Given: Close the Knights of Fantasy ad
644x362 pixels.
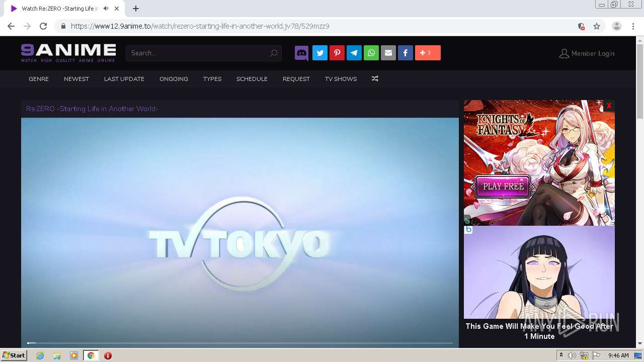Looking at the screenshot, I should point(609,106).
